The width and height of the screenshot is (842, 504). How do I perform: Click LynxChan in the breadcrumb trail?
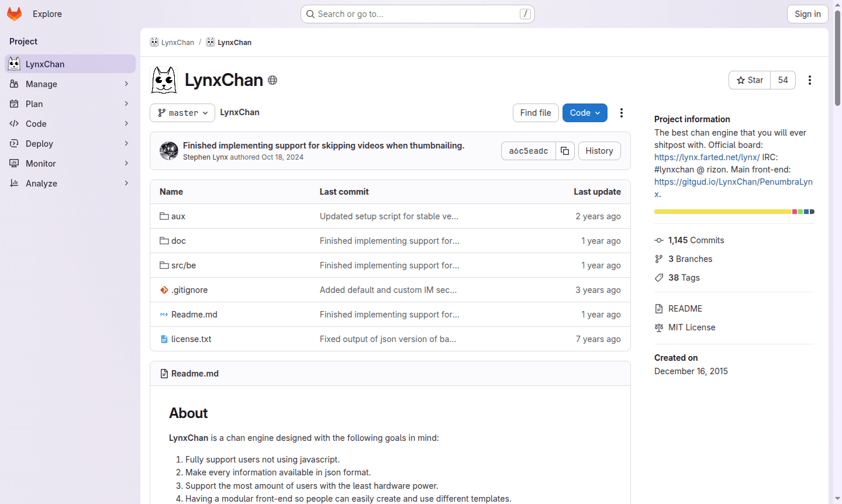click(177, 42)
